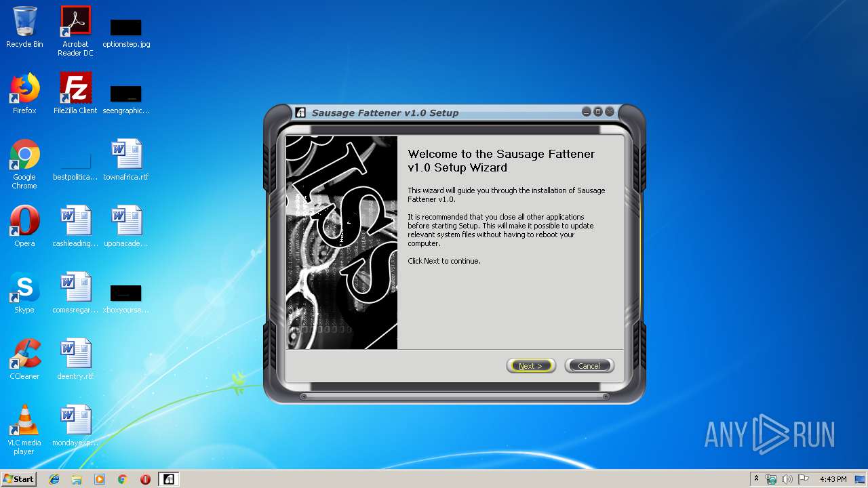
Task: Select the uponacade document icon
Action: point(126,226)
